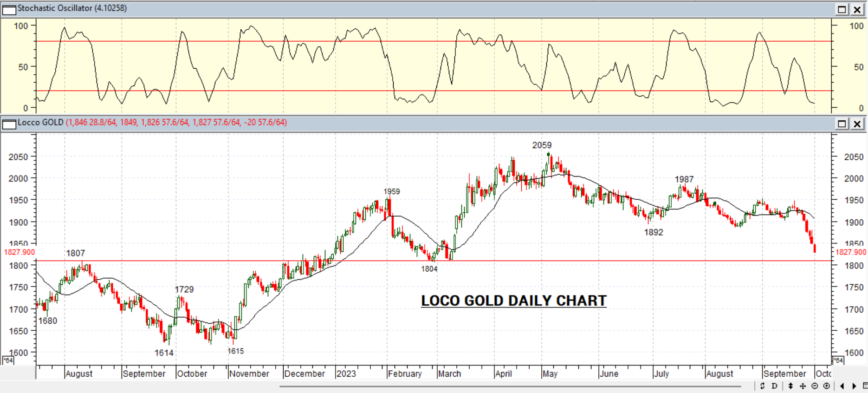Click the 1615 low price label
This screenshot has width=868, height=393.
[236, 351]
